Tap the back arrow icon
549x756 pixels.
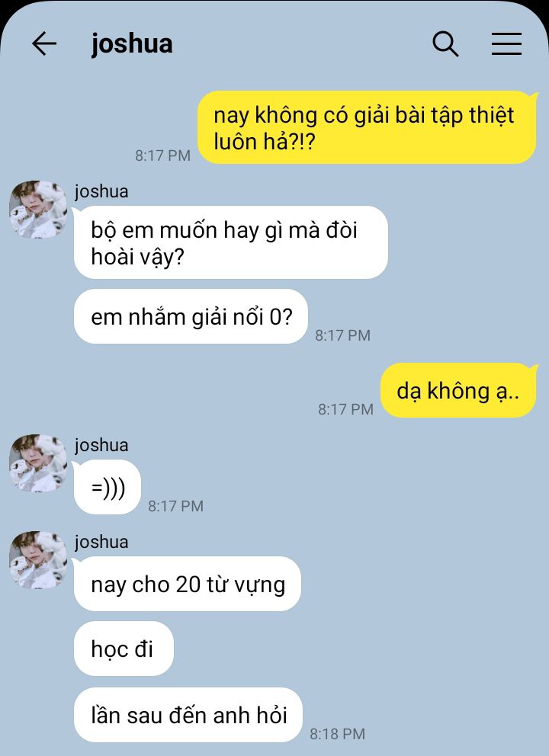tap(44, 43)
